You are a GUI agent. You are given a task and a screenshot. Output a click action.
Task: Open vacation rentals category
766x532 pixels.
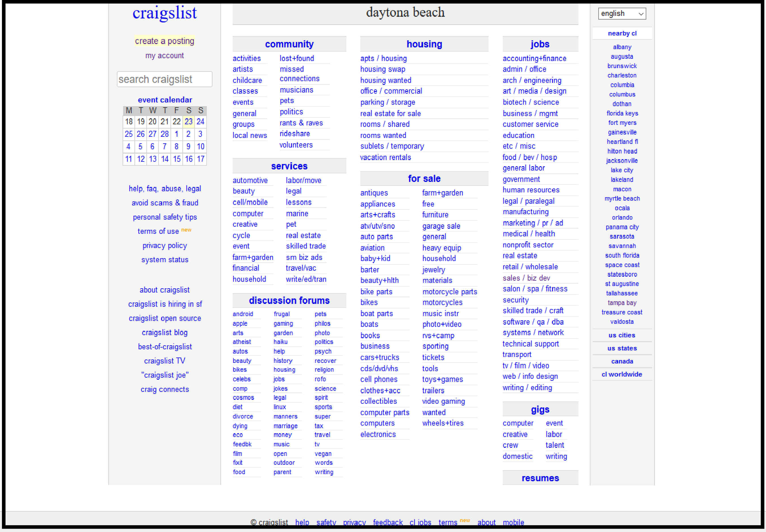tap(385, 157)
